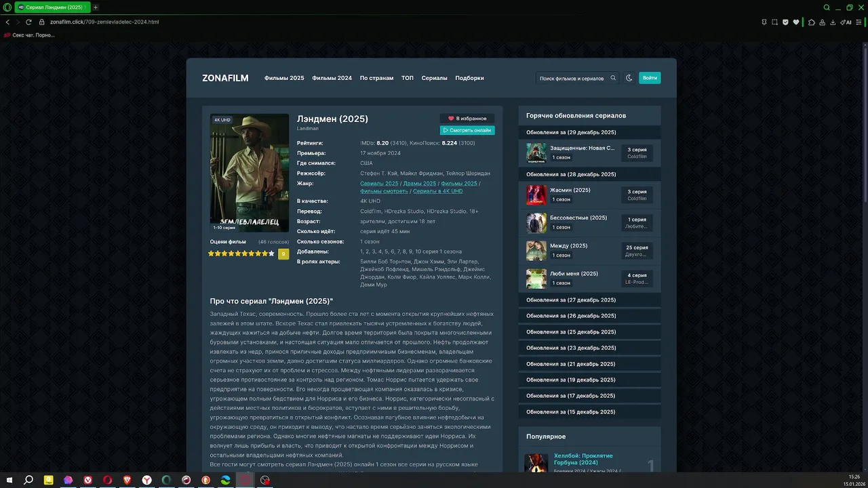This screenshot has height=488, width=868.
Task: Open 'Сериалы в 4K UHD' genre link
Action: 438,191
